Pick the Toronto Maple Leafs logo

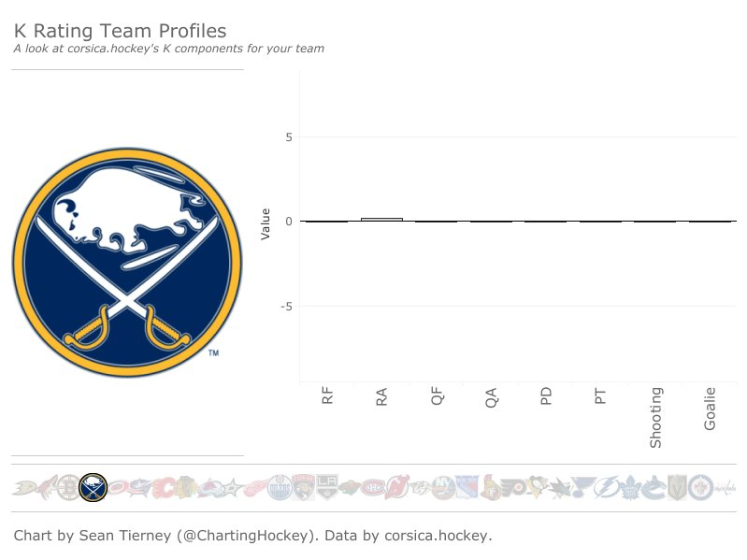[630, 488]
